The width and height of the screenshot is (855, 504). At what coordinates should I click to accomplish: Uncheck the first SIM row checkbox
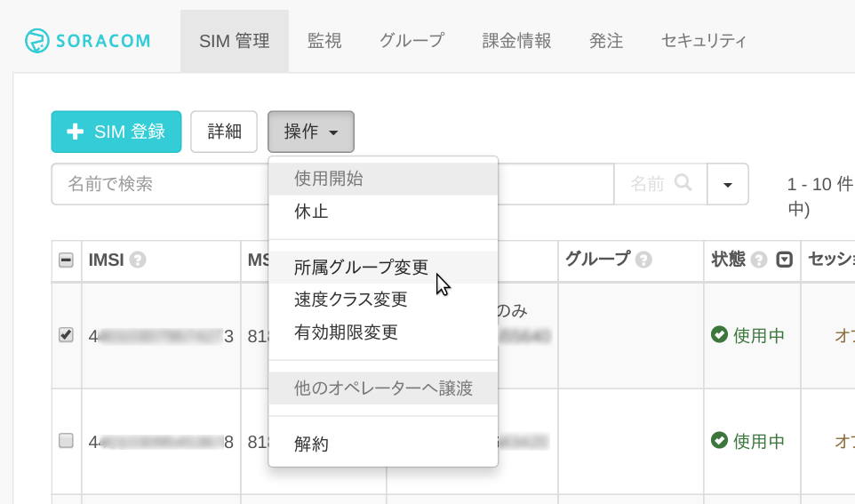tap(66, 334)
